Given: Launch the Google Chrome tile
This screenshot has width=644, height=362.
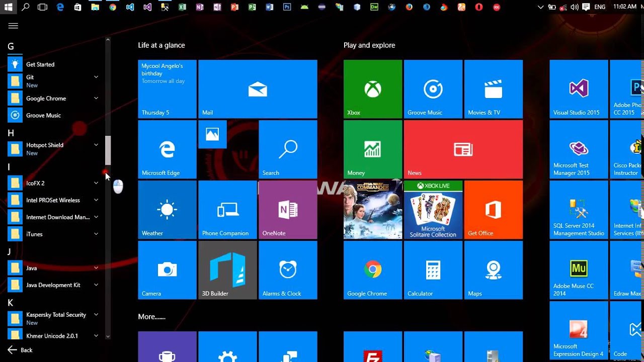Looking at the screenshot, I should 373,270.
